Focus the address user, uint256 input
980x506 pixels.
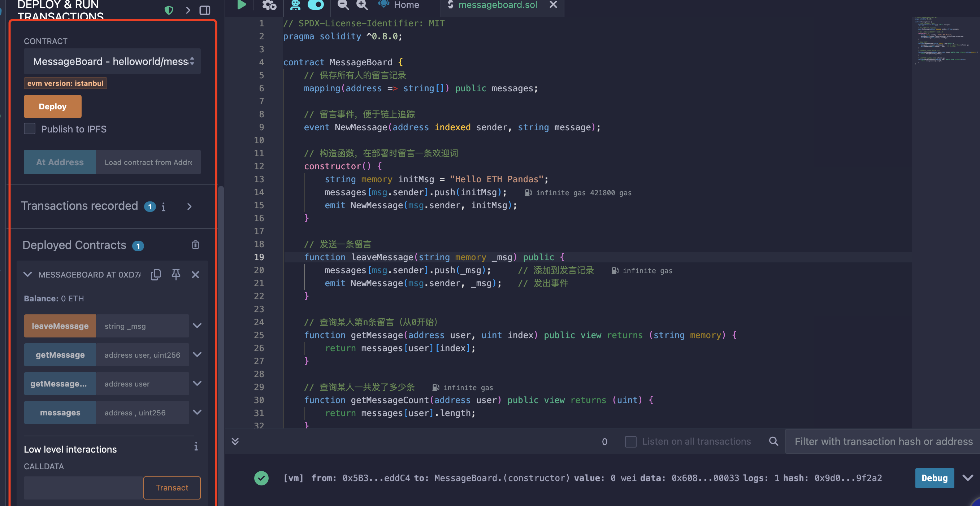tap(142, 355)
